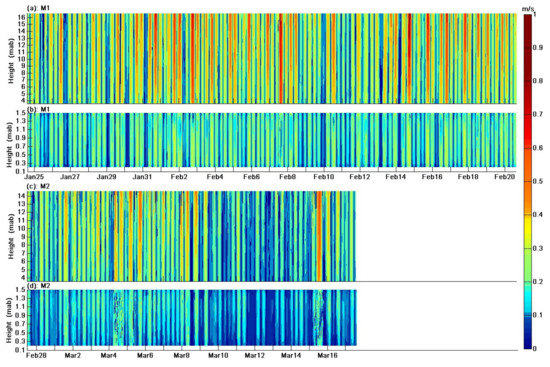Click the 0.8 colorbar tick label
Screen dimensions: 550x367
tap(538, 81)
